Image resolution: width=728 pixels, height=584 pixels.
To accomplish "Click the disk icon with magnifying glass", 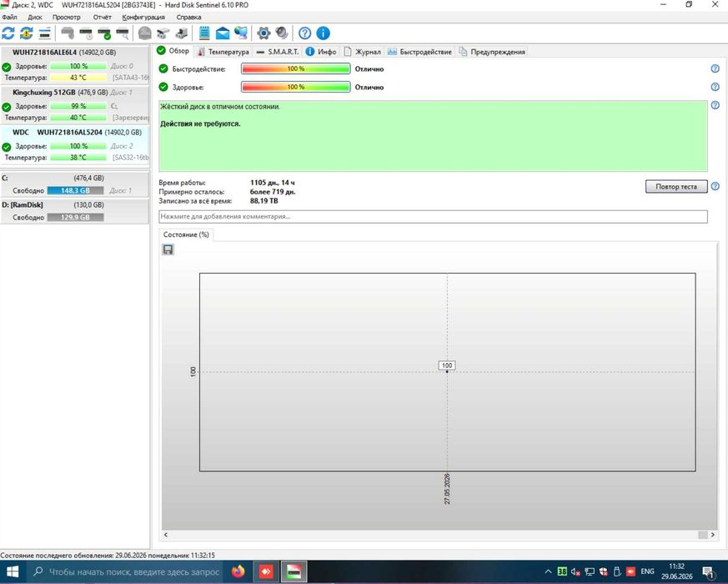I will pos(123,33).
